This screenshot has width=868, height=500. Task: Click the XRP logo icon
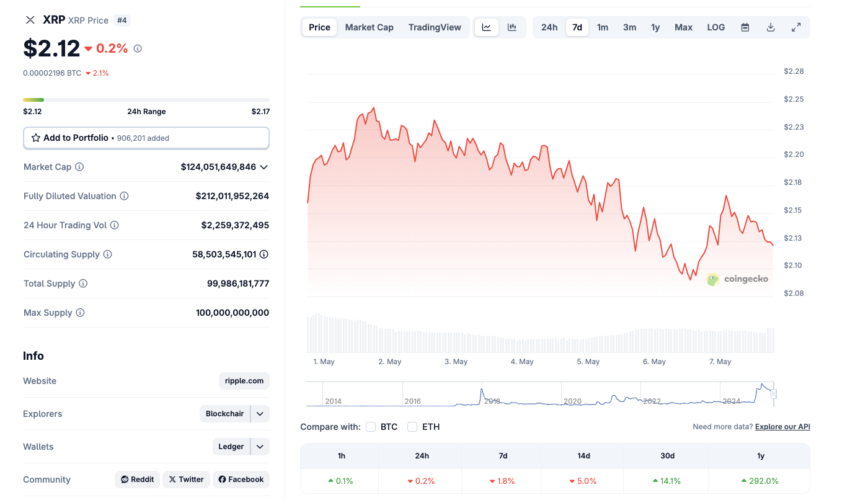pyautogui.click(x=30, y=20)
